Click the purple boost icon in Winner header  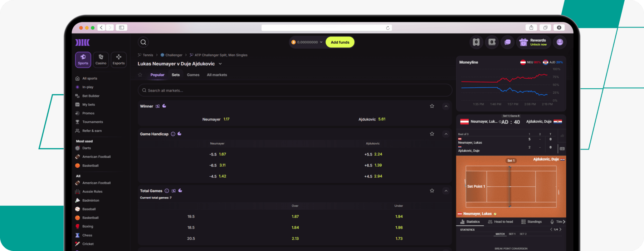coord(164,106)
